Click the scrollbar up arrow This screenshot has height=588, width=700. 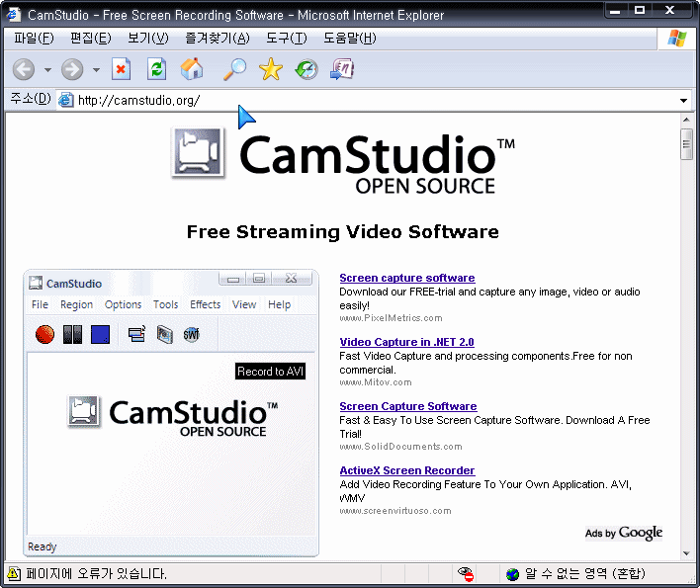click(686, 120)
